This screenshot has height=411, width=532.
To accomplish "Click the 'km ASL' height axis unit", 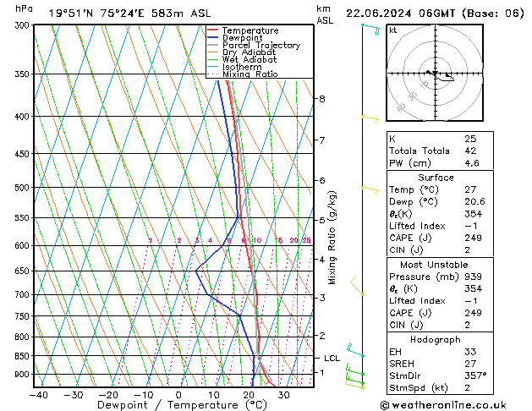I will (325, 14).
